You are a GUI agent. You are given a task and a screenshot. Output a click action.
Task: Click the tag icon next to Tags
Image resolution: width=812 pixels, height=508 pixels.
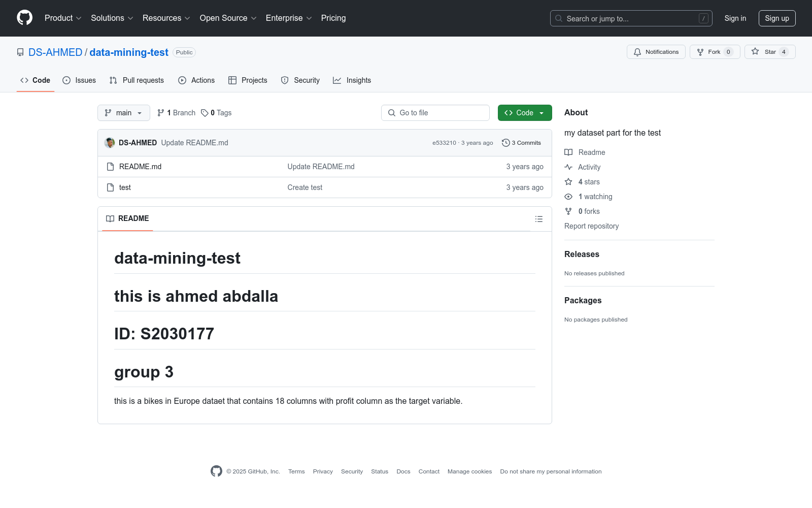click(205, 113)
